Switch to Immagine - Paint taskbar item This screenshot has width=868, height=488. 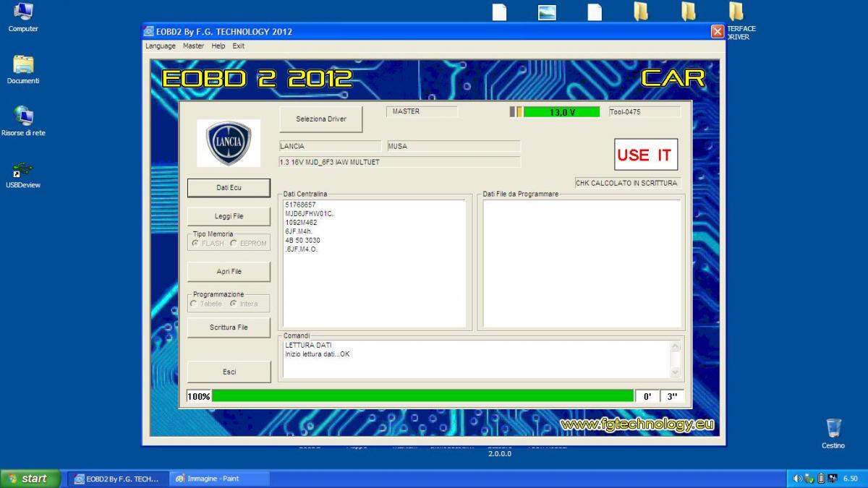(219, 479)
